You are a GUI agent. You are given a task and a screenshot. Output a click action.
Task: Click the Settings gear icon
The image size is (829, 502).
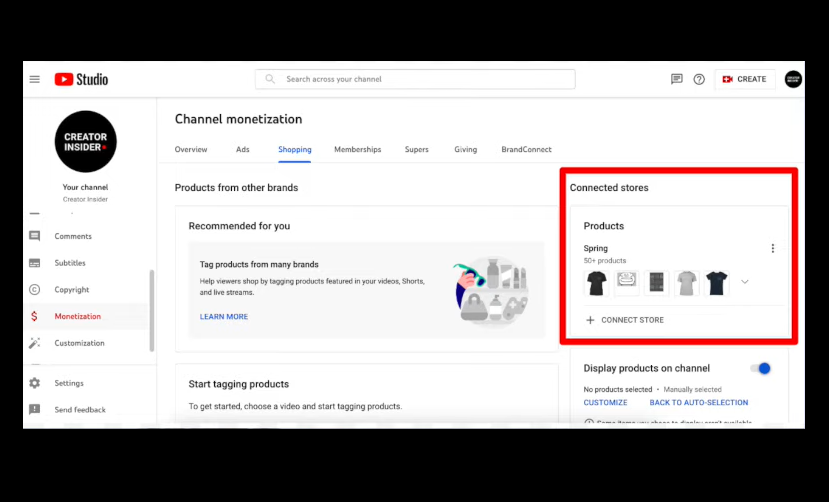34,383
